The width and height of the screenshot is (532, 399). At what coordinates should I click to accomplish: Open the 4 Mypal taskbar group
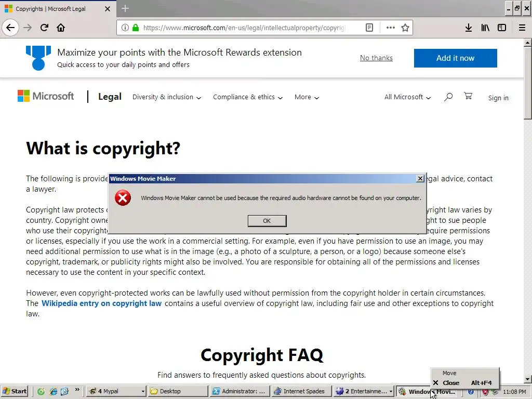(116, 391)
